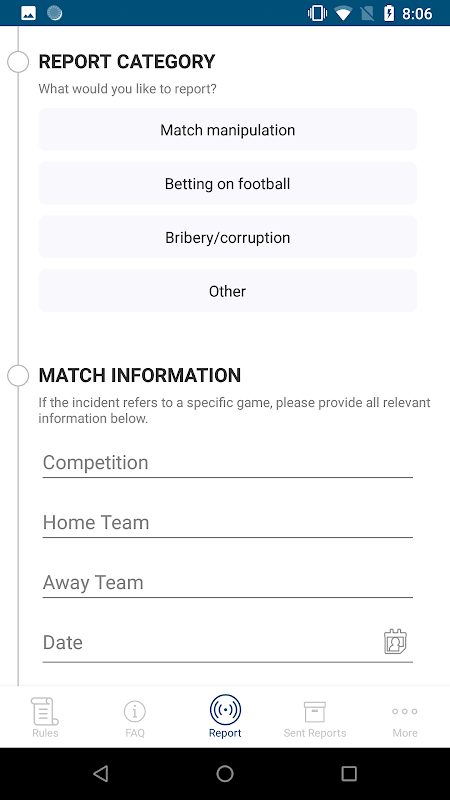Open the Sent Reports archive icon
The width and height of the screenshot is (450, 800).
pos(315,711)
